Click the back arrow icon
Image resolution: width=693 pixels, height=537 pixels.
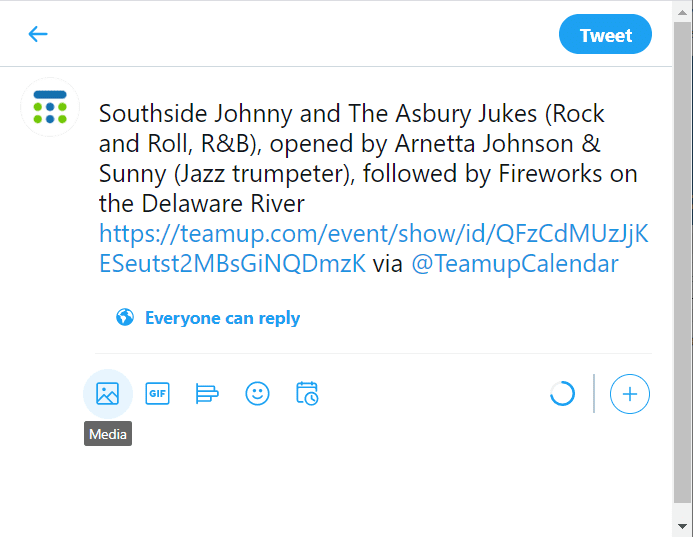pos(38,34)
